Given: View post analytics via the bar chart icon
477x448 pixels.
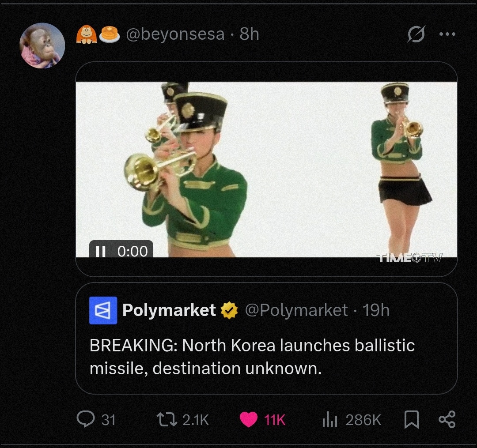Looking at the screenshot, I should (330, 419).
